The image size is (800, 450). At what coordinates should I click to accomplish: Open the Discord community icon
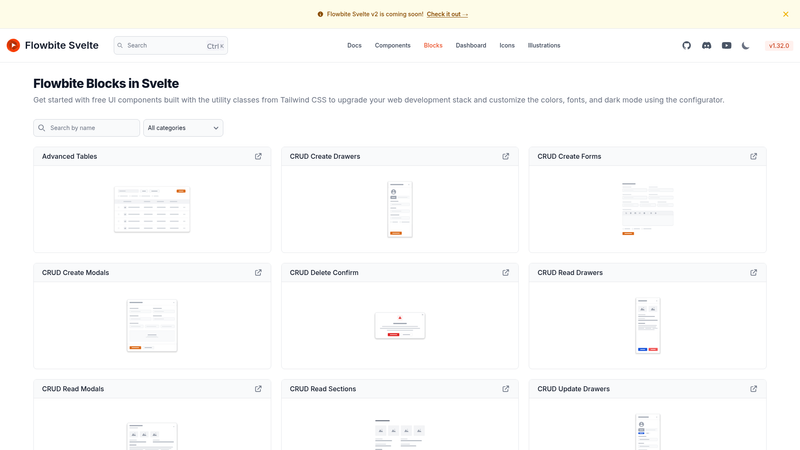click(707, 45)
